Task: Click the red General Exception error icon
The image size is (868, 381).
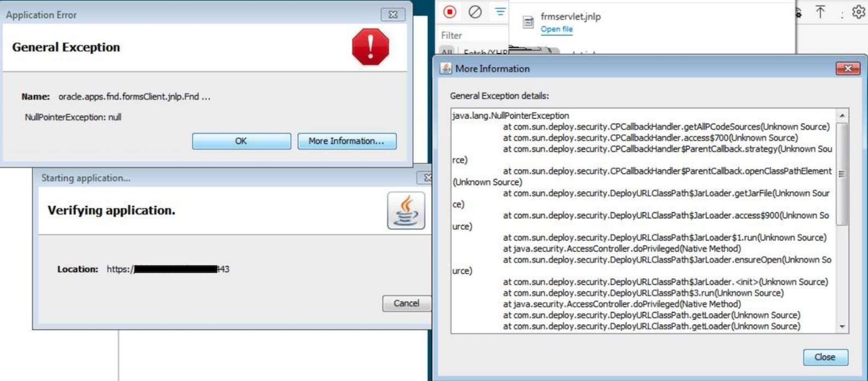Action: pyautogui.click(x=370, y=47)
